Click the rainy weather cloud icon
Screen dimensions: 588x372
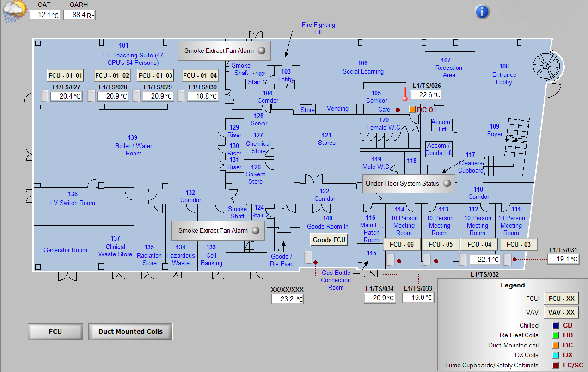tap(13, 11)
